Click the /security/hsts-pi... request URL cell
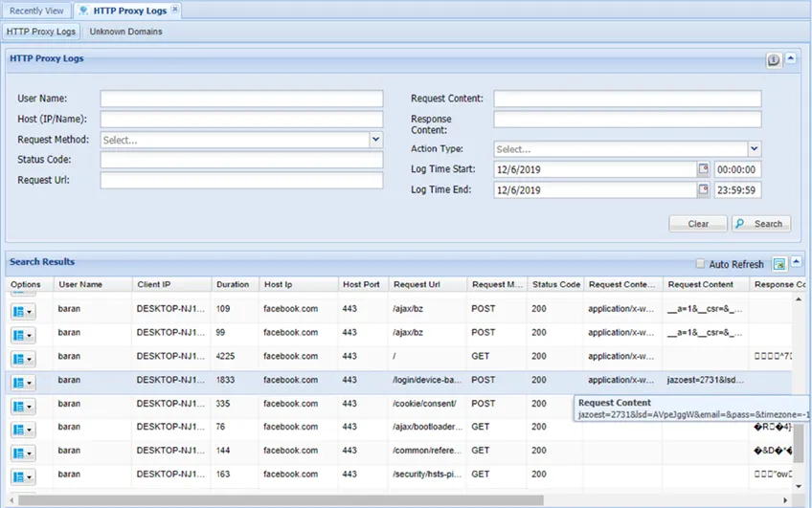The width and height of the screenshot is (812, 508). [427, 475]
